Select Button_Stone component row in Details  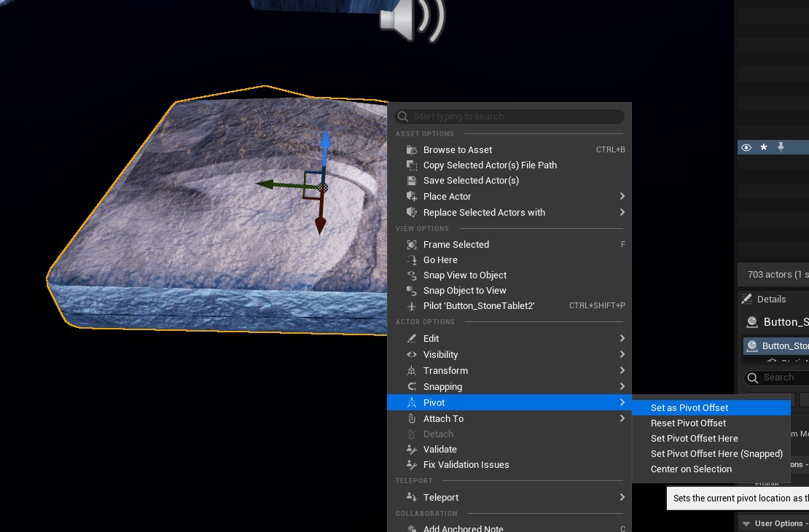click(x=776, y=345)
